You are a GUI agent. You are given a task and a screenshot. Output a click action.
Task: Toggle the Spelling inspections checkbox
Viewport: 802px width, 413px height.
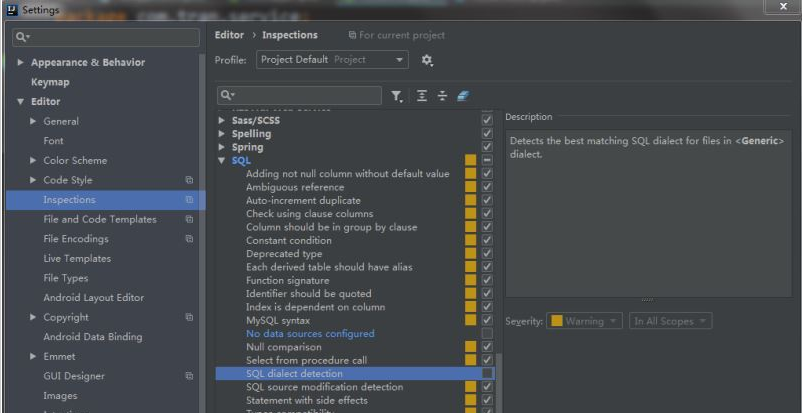tap(487, 133)
